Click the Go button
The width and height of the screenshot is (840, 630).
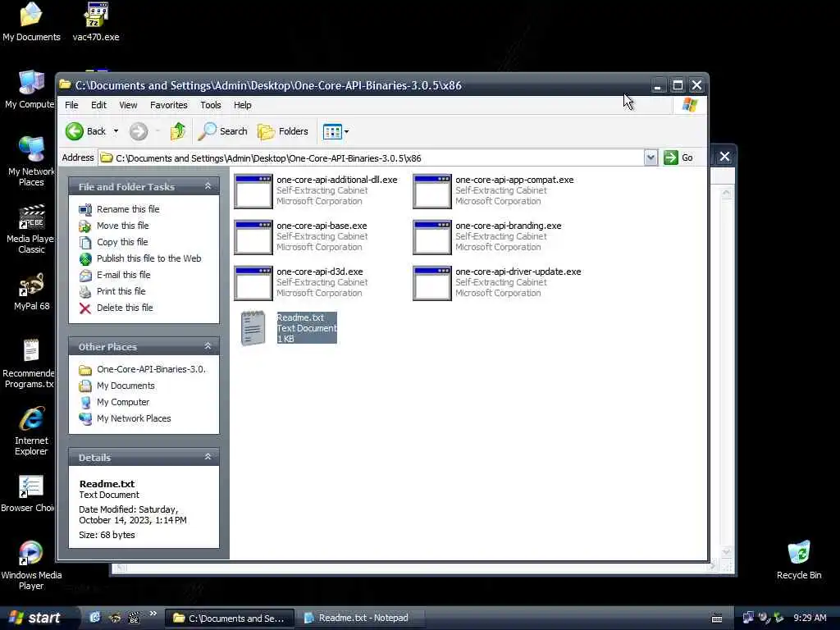coord(678,157)
